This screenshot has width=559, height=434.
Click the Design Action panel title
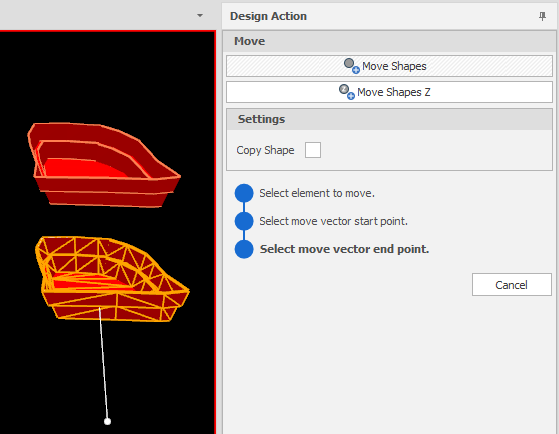[268, 16]
